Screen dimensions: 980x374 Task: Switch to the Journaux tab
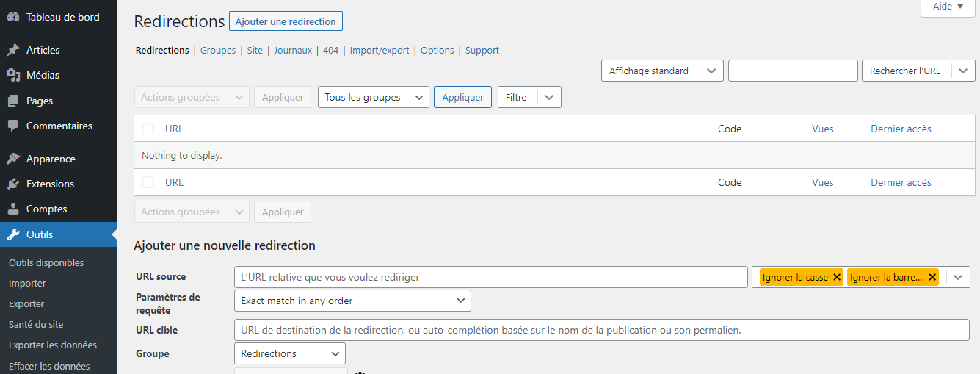point(293,51)
